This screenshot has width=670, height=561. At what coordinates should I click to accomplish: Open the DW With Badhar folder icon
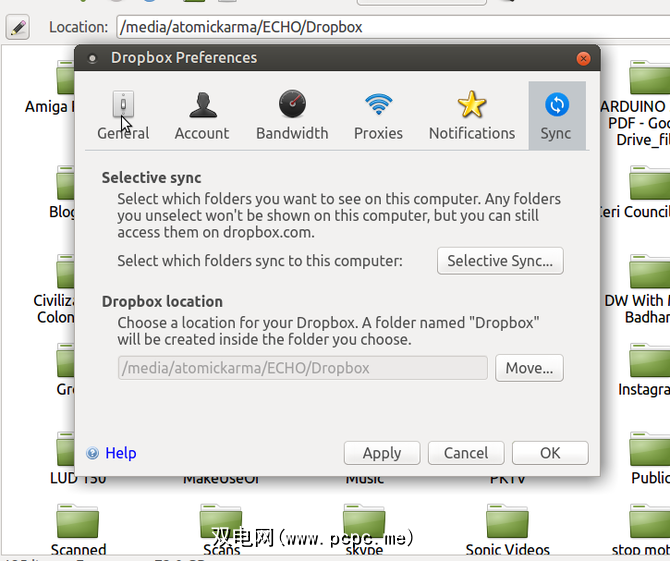[x=649, y=271]
